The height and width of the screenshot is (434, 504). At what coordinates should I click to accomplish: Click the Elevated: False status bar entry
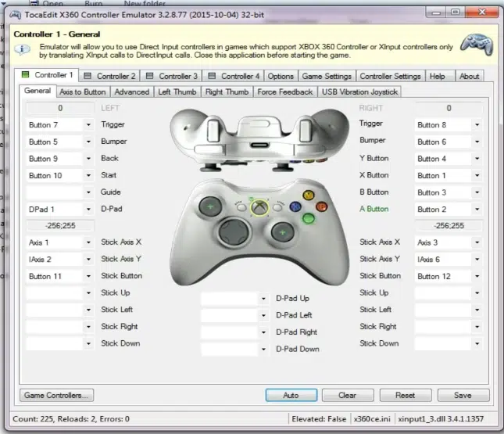[x=319, y=419]
